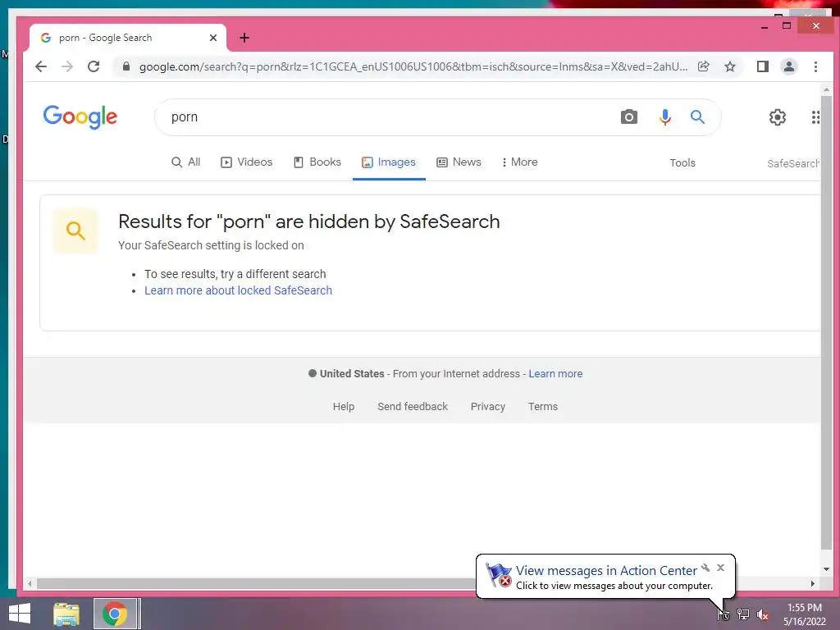Click the vertical scrollbar up arrow
Image resolution: width=840 pixels, height=630 pixels.
(x=826, y=89)
